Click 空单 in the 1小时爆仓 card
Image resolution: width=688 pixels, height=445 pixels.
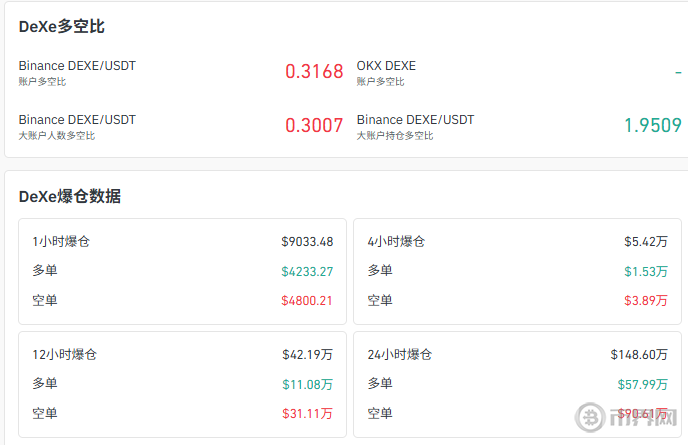[x=45, y=301]
